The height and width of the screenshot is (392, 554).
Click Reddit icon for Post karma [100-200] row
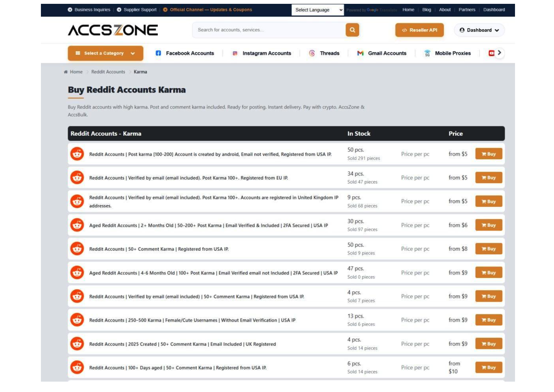[x=77, y=154]
